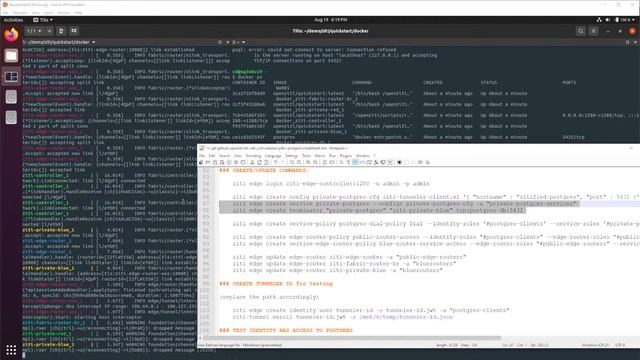Open the Tilix session switcher 1/1 dropdown
The width and height of the screenshot is (640, 360).
pos(34,31)
